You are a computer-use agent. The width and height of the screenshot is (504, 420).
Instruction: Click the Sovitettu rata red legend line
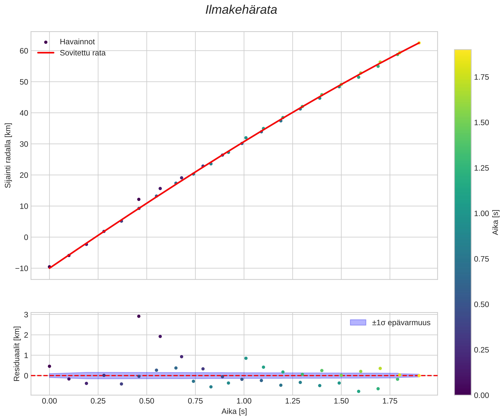coord(46,53)
